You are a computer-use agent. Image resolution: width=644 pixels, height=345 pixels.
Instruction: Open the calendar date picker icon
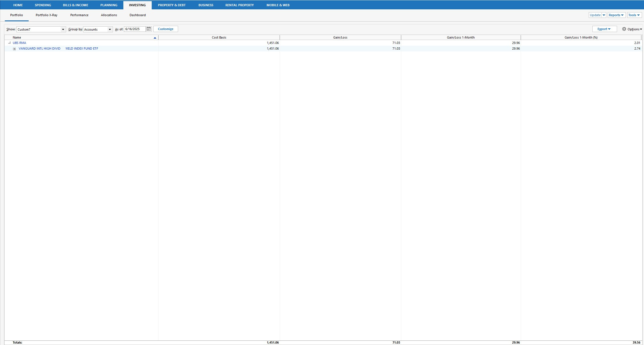149,29
